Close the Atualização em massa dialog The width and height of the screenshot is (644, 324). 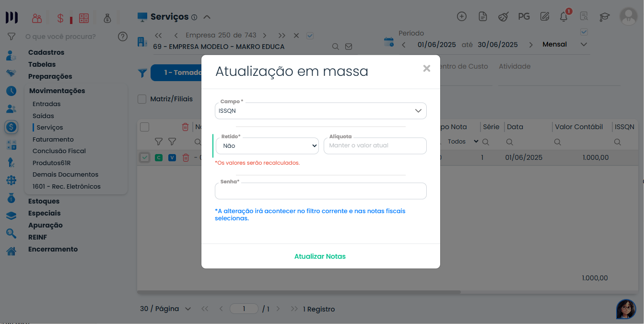[x=427, y=69]
